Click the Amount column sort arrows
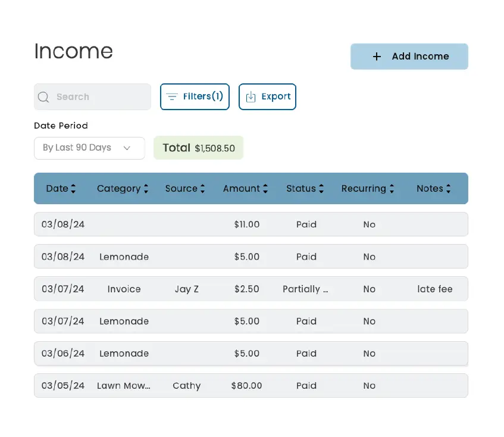The height and width of the screenshot is (437, 504). pos(265,189)
